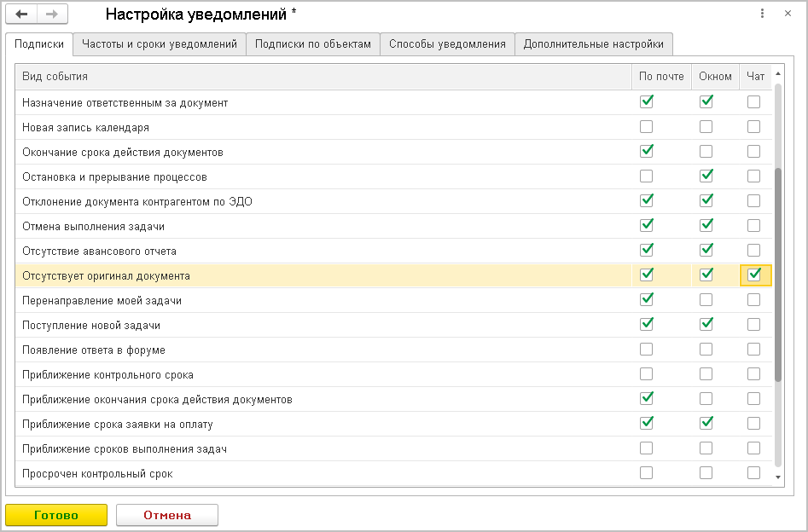The height and width of the screenshot is (532, 808).
Task: Close the notification settings window
Action: [787, 14]
